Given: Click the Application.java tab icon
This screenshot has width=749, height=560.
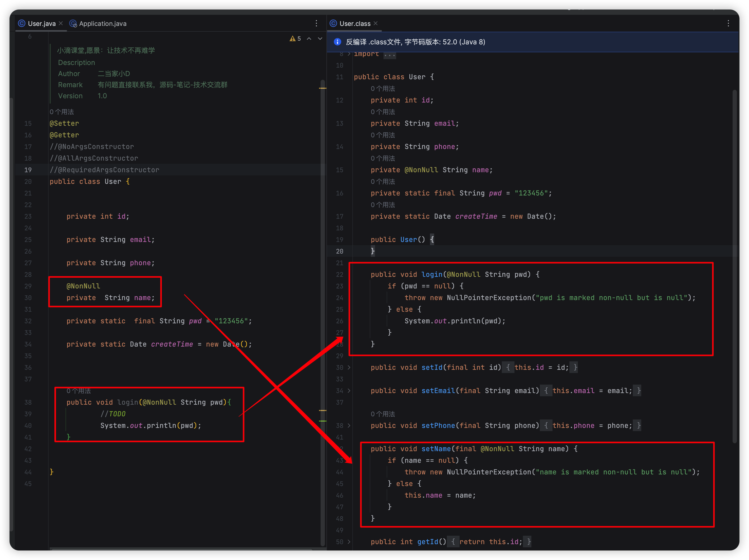Looking at the screenshot, I should click(73, 24).
